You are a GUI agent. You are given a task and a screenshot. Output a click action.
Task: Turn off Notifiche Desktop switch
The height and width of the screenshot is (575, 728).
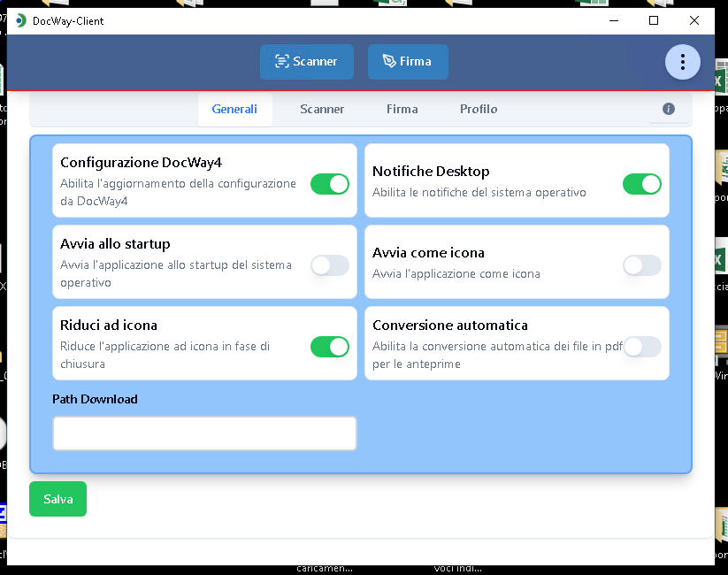[x=641, y=184]
